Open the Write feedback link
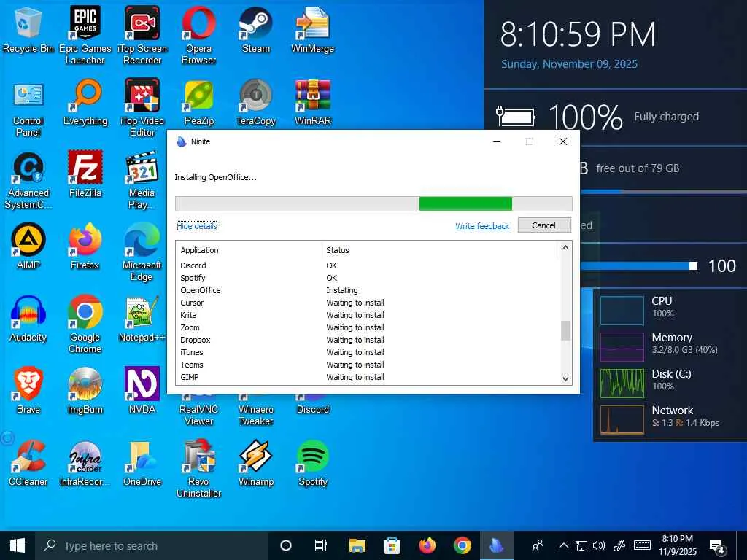This screenshot has width=747, height=560. (x=481, y=226)
